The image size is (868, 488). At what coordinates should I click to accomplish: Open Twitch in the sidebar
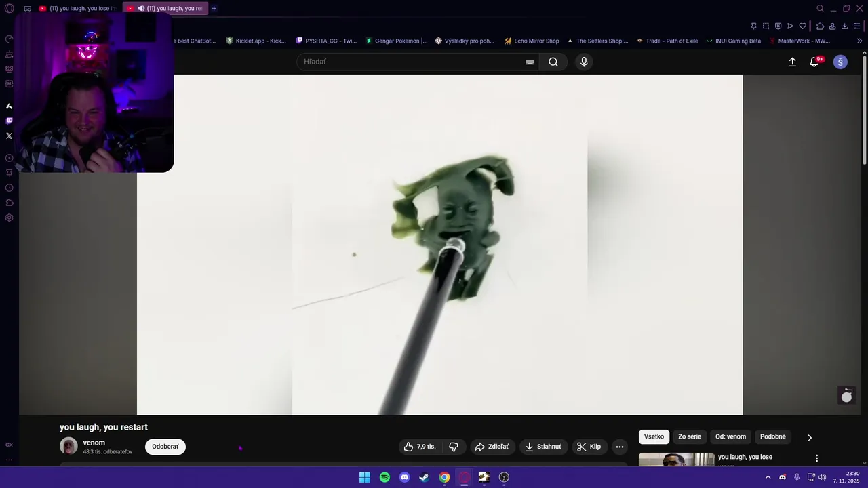[9, 121]
